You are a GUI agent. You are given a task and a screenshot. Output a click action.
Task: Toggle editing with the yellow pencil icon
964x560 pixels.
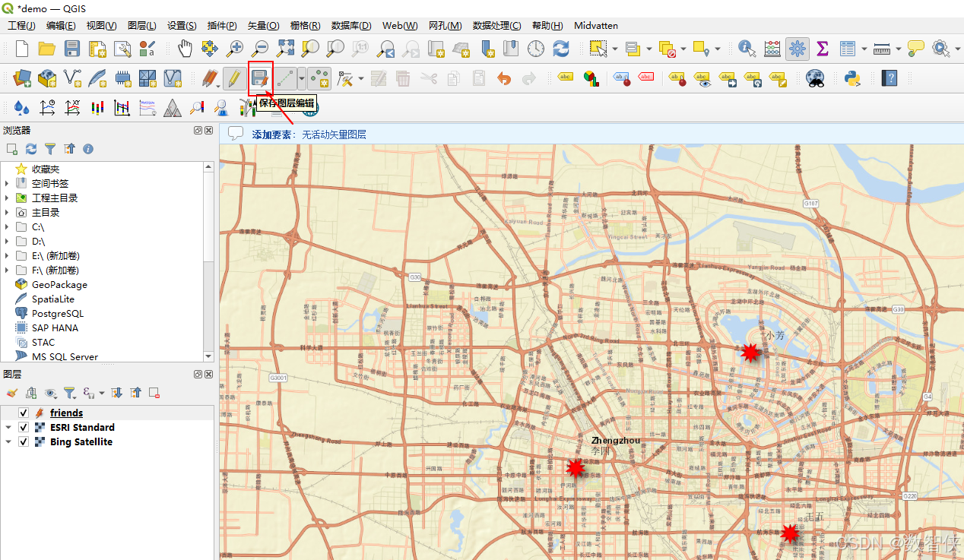point(233,78)
